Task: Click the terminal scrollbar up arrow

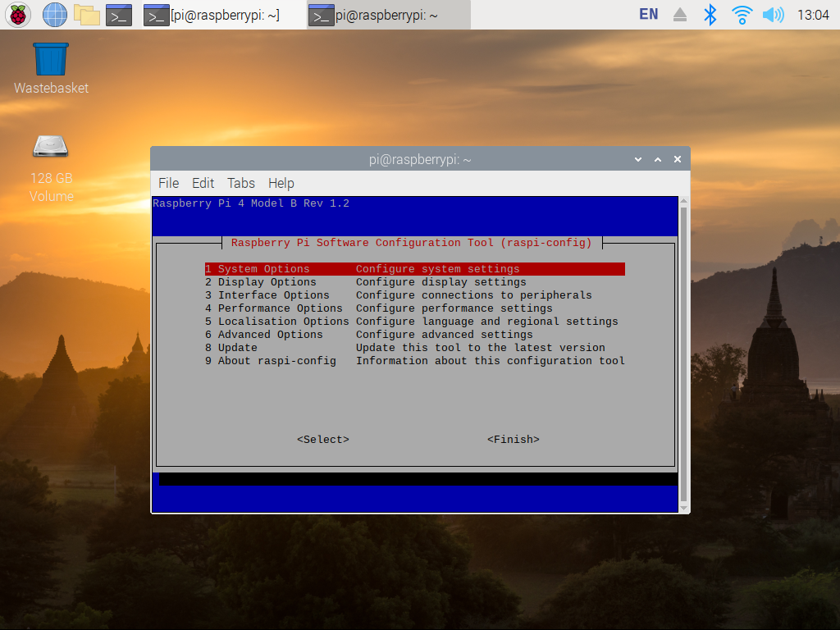Action: pos(683,201)
